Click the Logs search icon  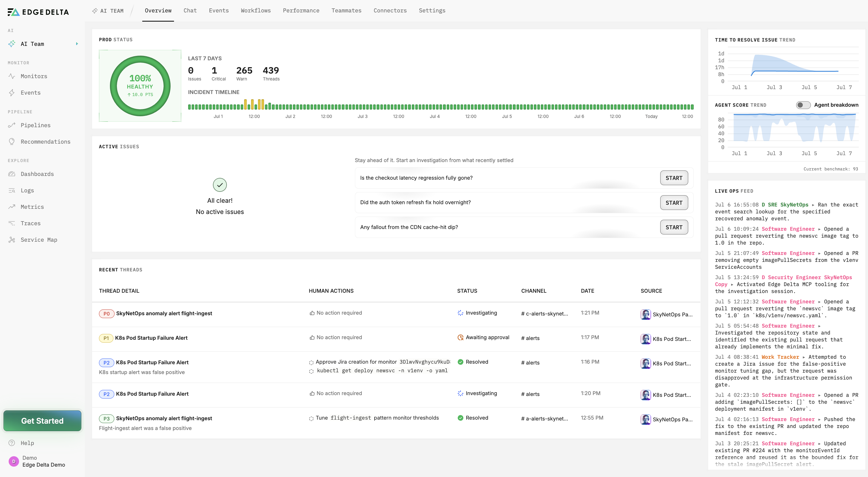(x=12, y=191)
